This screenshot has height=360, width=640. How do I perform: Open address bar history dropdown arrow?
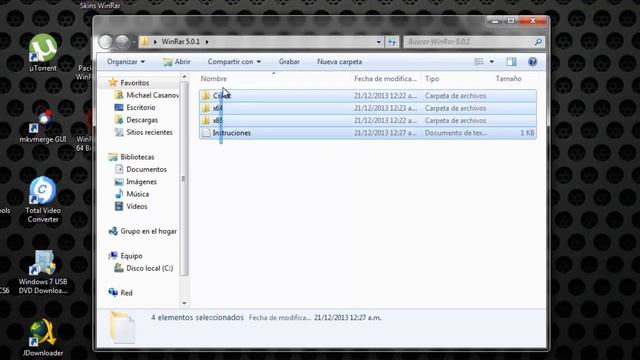(378, 42)
